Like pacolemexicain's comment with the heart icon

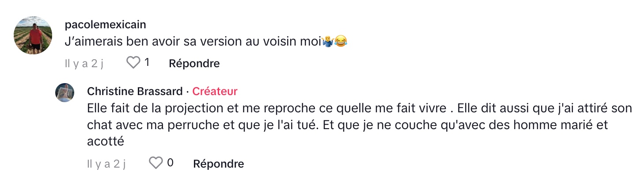[x=133, y=63]
